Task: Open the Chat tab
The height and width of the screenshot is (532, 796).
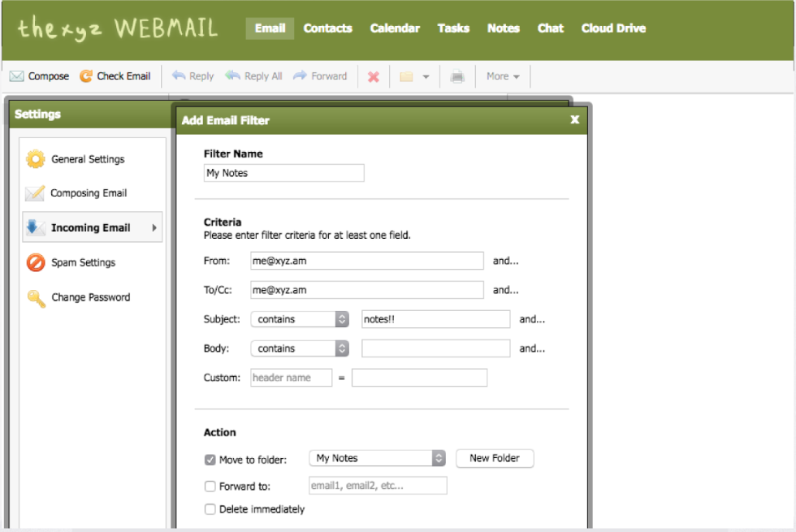Action: (x=551, y=28)
